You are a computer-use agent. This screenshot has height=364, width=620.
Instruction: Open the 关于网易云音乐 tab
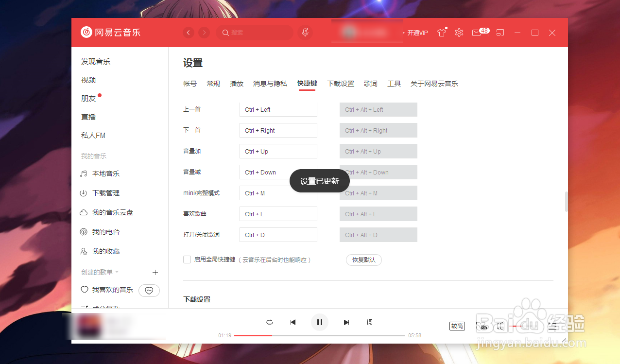point(434,84)
